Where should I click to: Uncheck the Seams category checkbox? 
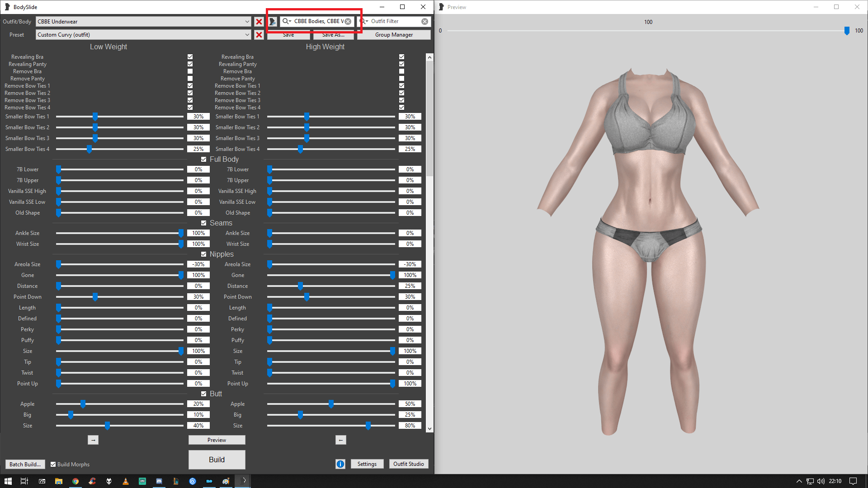pos(204,223)
